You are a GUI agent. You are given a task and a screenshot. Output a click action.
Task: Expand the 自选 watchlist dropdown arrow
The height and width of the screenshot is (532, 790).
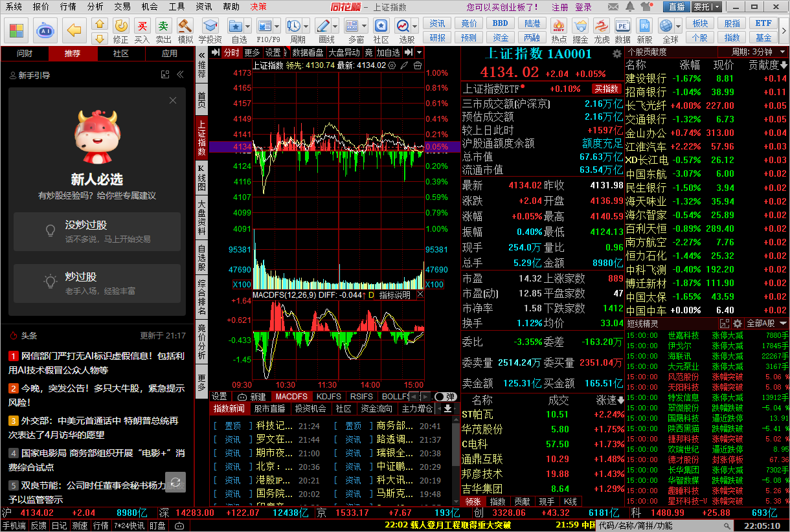point(247,26)
